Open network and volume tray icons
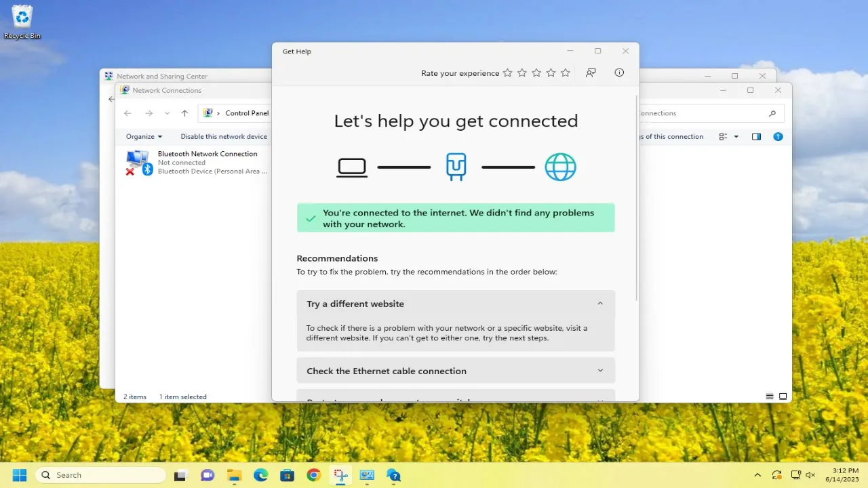 (x=803, y=475)
